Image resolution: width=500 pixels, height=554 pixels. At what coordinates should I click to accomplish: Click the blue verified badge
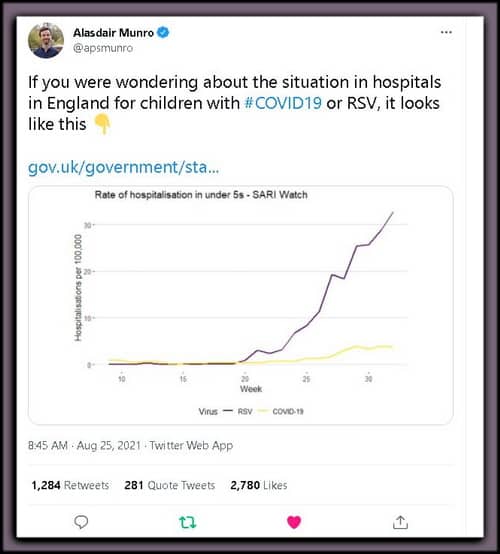[x=163, y=33]
